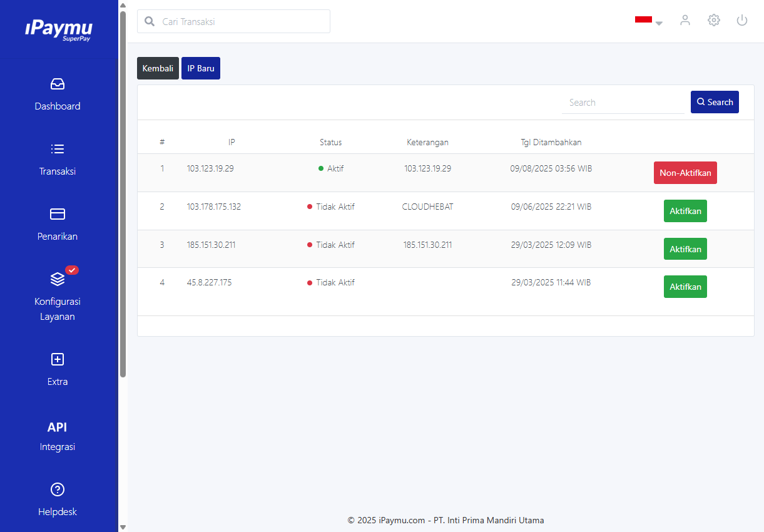The width and height of the screenshot is (764, 532).
Task: Click IP address 45.8.227.175
Action: pos(209,282)
